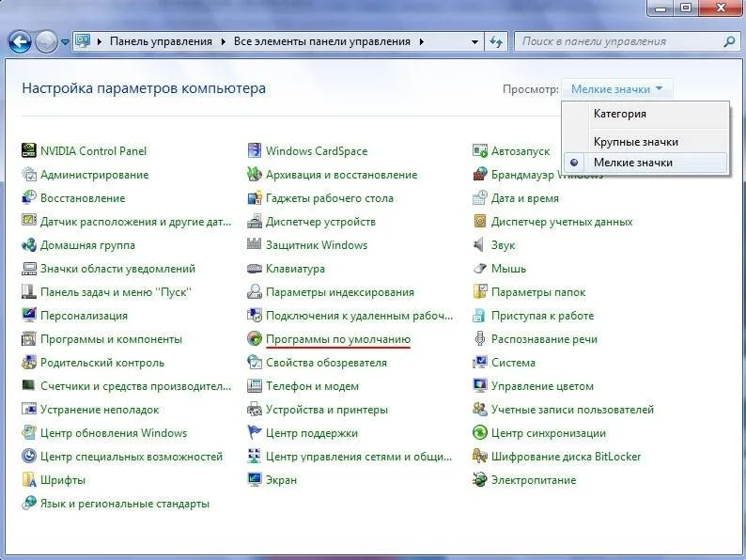This screenshot has height=560, width=746.
Task: Click Все элементы панели управления breadcrumb
Action: pyautogui.click(x=322, y=42)
